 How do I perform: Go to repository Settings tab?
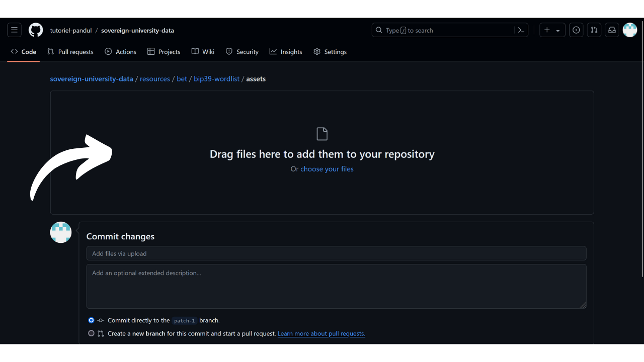pyautogui.click(x=330, y=52)
